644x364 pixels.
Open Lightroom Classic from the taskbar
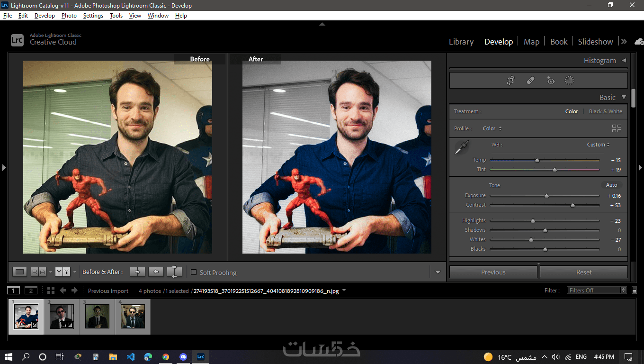click(201, 357)
